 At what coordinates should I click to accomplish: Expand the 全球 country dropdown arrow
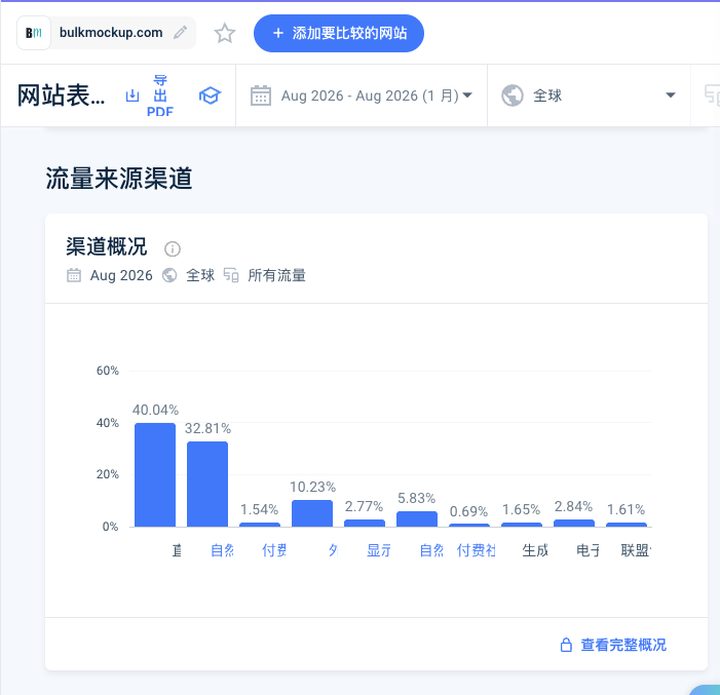tap(670, 95)
